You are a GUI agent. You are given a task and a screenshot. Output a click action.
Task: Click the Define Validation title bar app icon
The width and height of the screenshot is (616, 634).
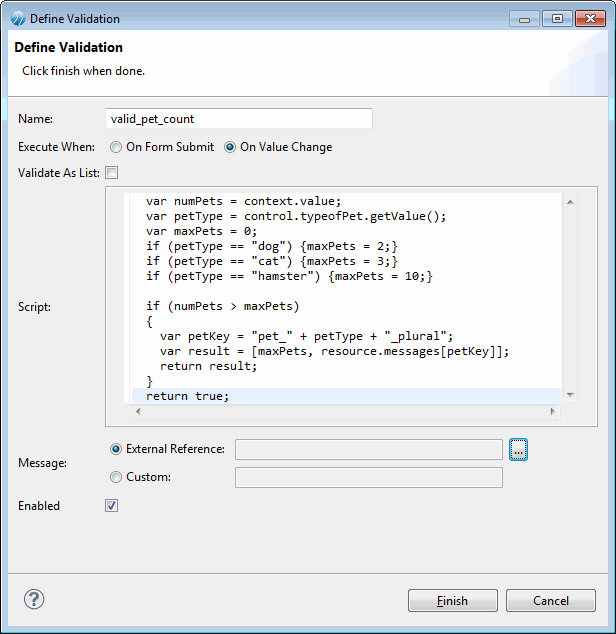[17, 18]
